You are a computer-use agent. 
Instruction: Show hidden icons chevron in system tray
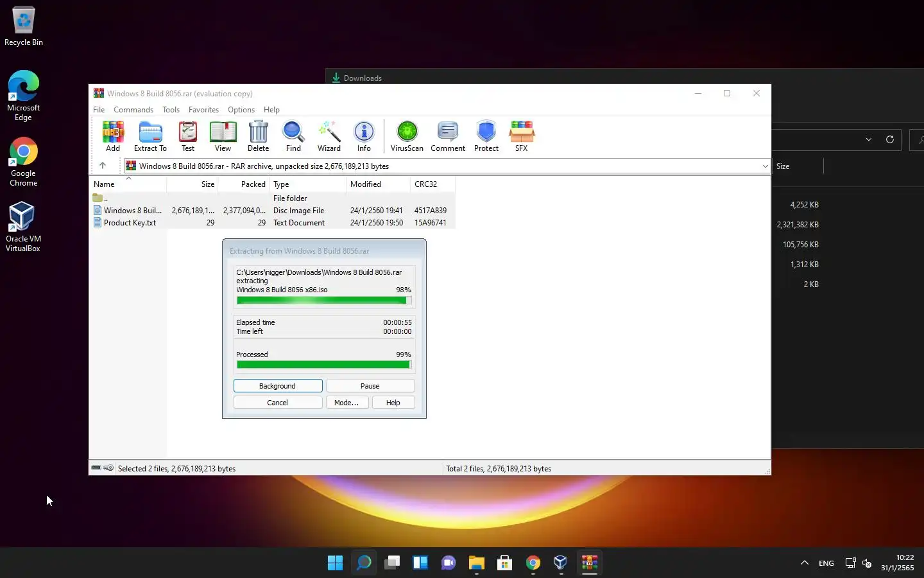804,563
